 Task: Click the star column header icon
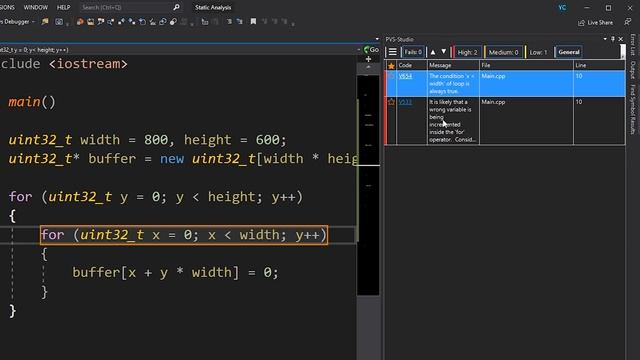391,65
